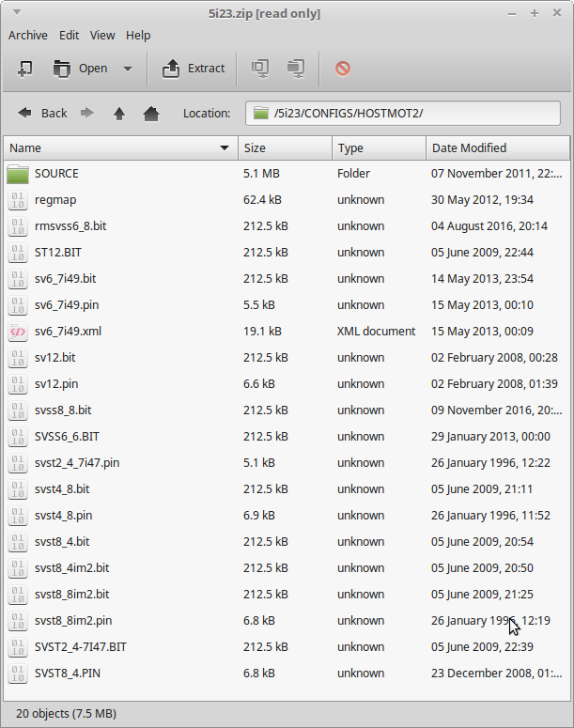Click the sv6_7i49.xml file name
Screen dimensions: 574x728
(68, 332)
